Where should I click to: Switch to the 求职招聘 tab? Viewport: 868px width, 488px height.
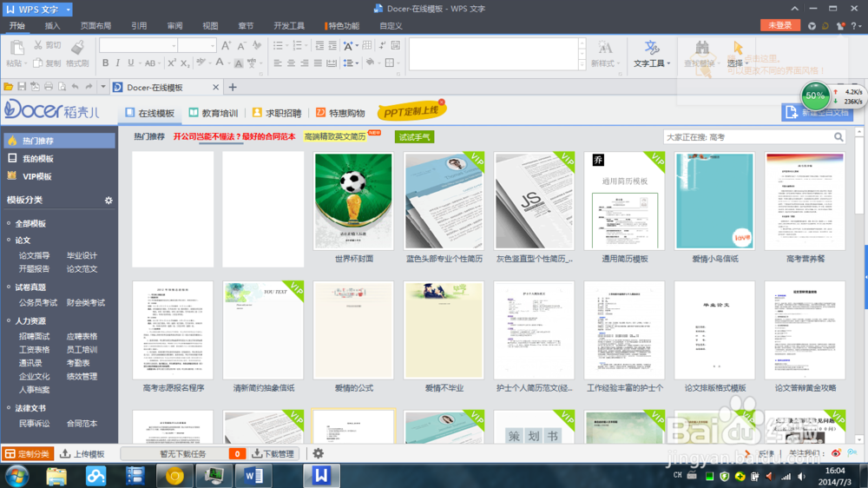[x=277, y=113]
